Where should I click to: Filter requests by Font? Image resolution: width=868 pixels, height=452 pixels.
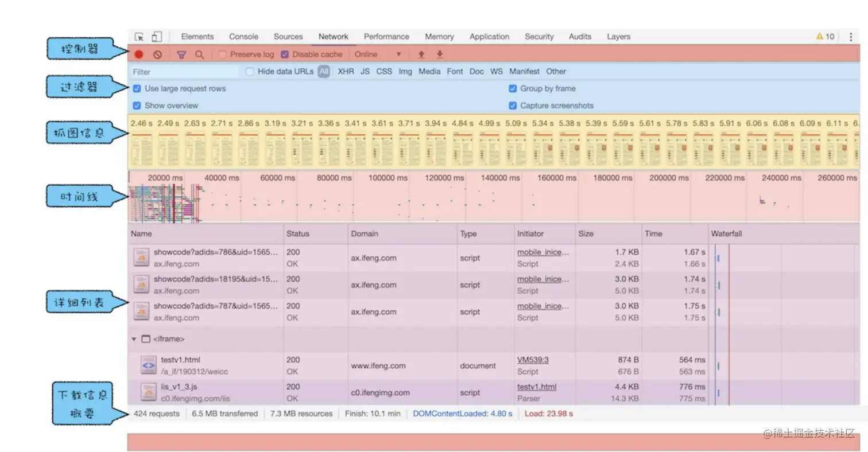[x=455, y=72]
